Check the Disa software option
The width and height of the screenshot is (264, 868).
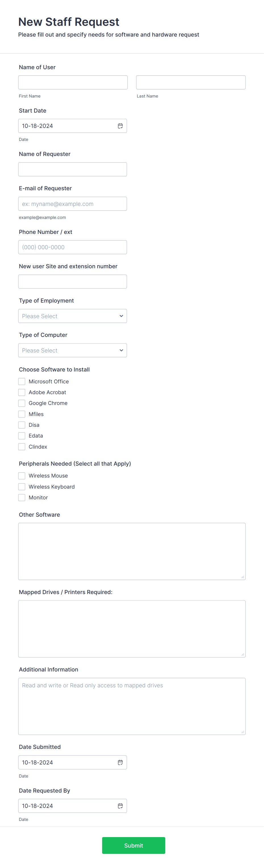(x=22, y=425)
